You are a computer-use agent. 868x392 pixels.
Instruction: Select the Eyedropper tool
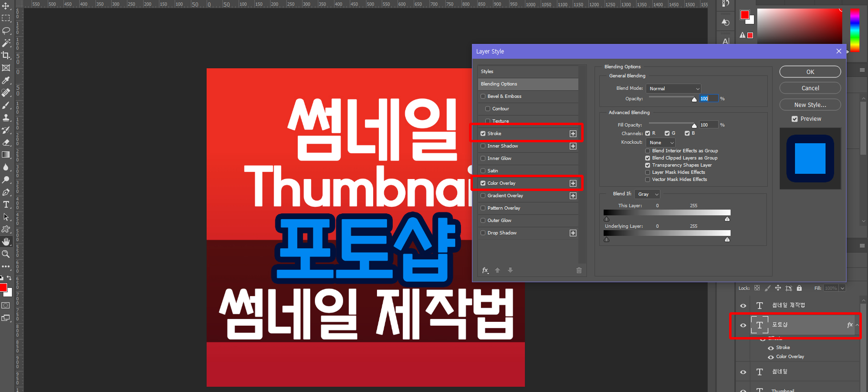6,80
